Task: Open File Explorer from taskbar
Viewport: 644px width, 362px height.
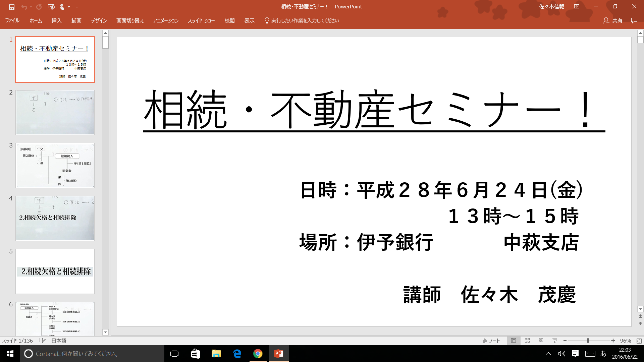Action: 216,354
